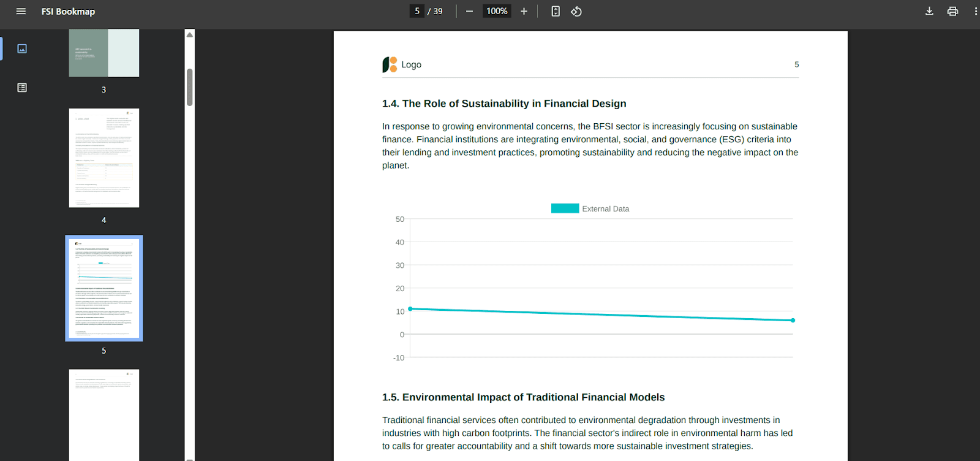Image resolution: width=980 pixels, height=461 pixels.
Task: Click the FSI Bookmap document title
Action: (68, 11)
